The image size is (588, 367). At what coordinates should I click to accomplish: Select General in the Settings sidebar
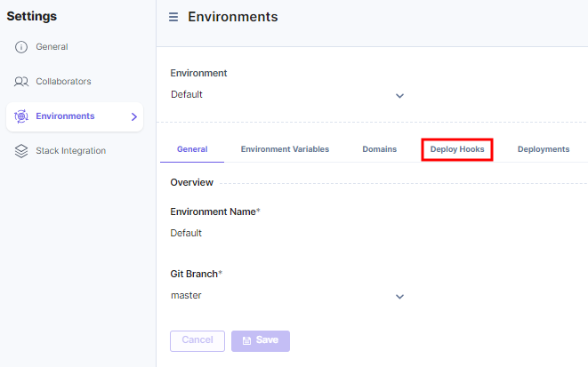click(x=52, y=47)
